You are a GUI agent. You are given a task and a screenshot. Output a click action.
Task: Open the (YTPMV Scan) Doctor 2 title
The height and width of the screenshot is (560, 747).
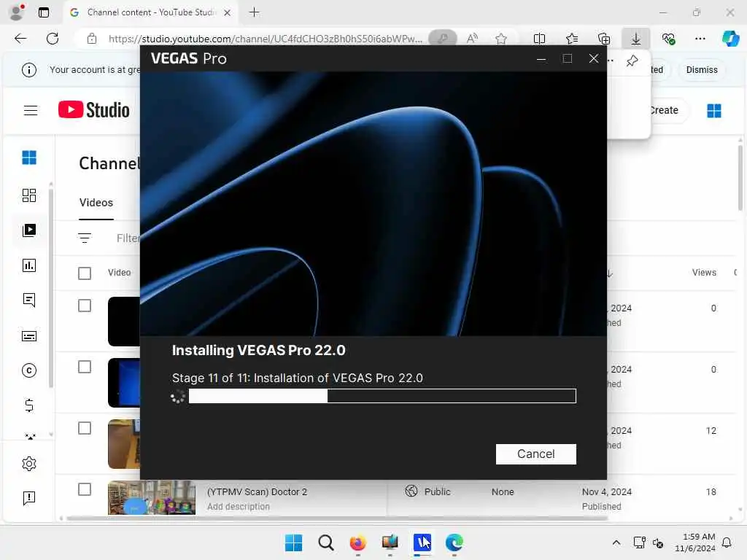[x=257, y=491]
